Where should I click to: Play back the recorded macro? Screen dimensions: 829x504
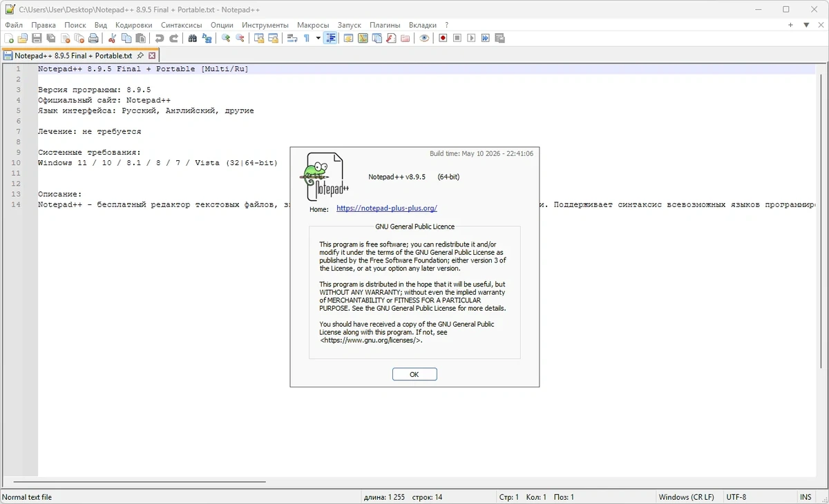tap(471, 38)
